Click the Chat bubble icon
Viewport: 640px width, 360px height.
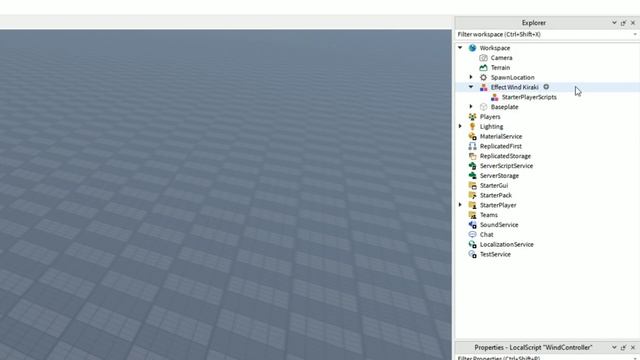point(472,234)
